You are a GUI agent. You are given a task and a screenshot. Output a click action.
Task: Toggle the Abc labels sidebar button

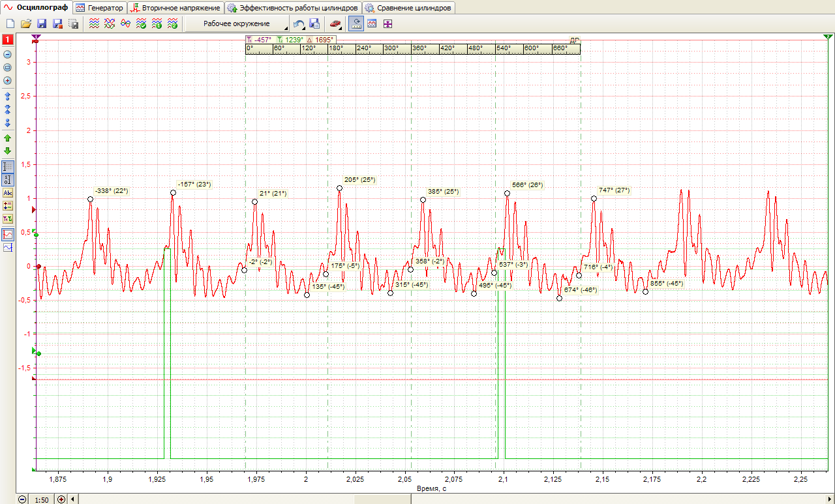[8, 193]
